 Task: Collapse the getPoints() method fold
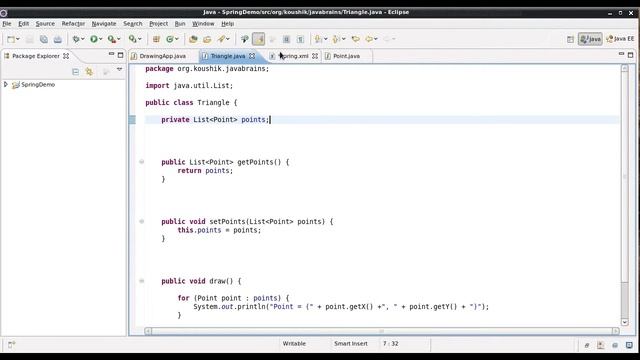pyautogui.click(x=142, y=162)
